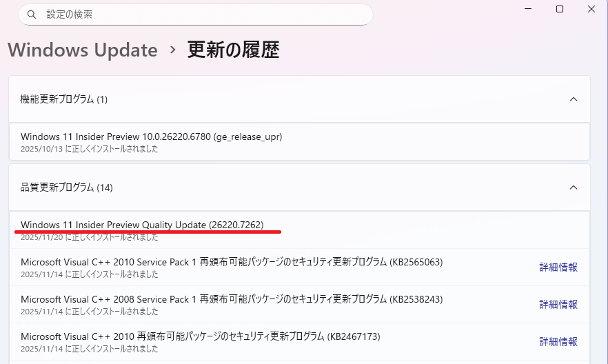The height and width of the screenshot is (364, 608).
Task: Click the search magnifier icon
Action: click(x=32, y=14)
